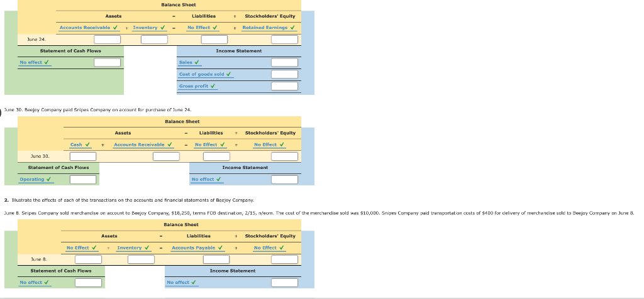Click the June 8 assets No Effect amount field
This screenshot has height=299, width=644.
pyautogui.click(x=88, y=259)
